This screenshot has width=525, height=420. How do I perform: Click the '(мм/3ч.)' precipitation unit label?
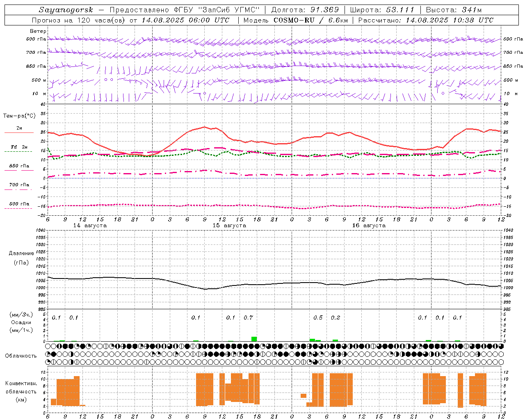point(21,315)
